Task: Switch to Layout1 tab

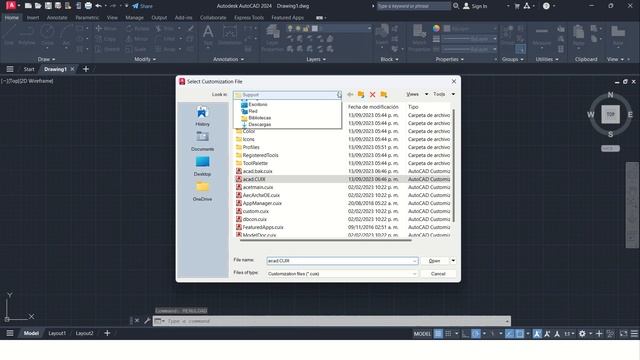Action: coord(57,333)
